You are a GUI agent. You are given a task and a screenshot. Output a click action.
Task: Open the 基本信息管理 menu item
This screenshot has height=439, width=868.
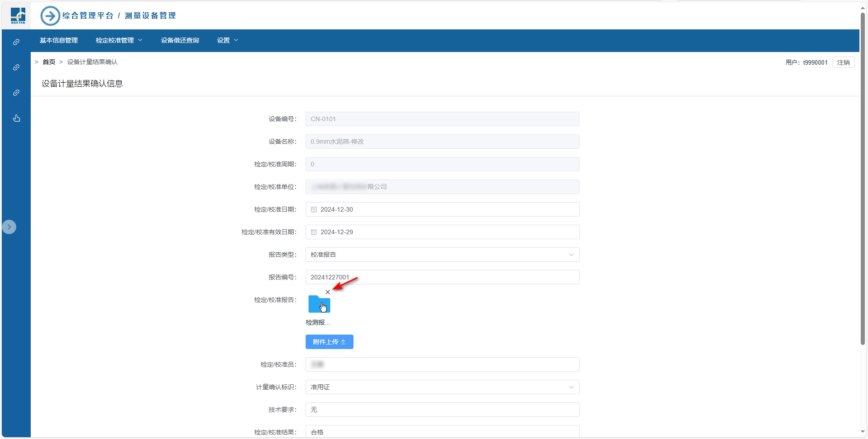59,41
